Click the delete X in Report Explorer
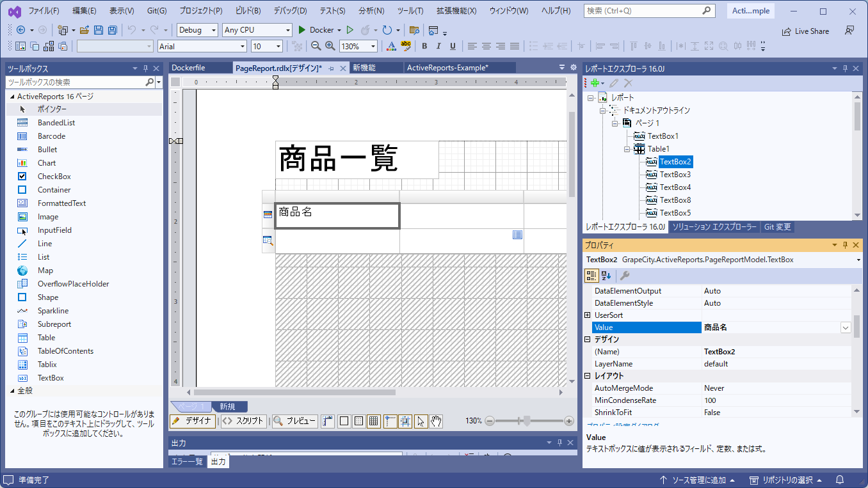The image size is (868, 488). pyautogui.click(x=628, y=83)
